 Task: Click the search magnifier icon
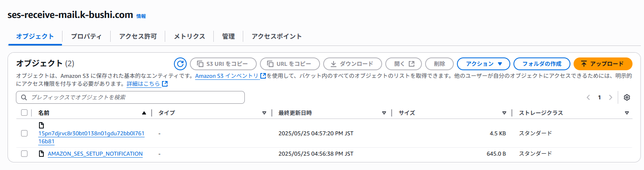point(24,97)
